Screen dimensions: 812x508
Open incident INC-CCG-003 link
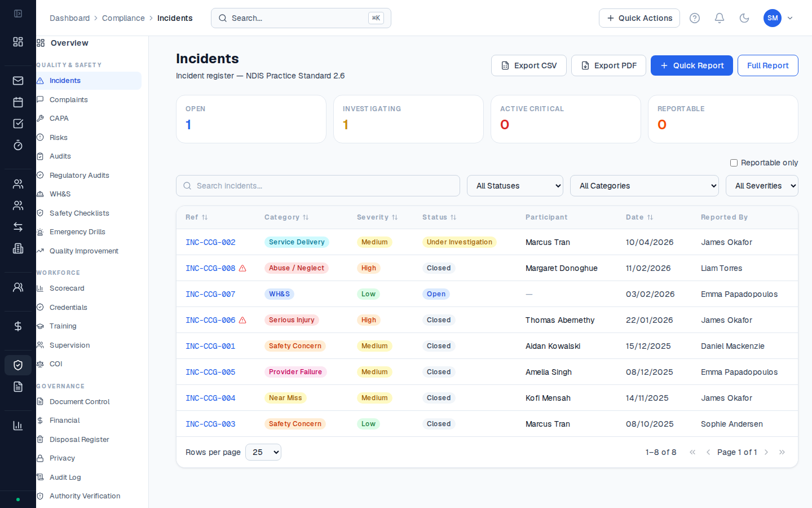(210, 424)
